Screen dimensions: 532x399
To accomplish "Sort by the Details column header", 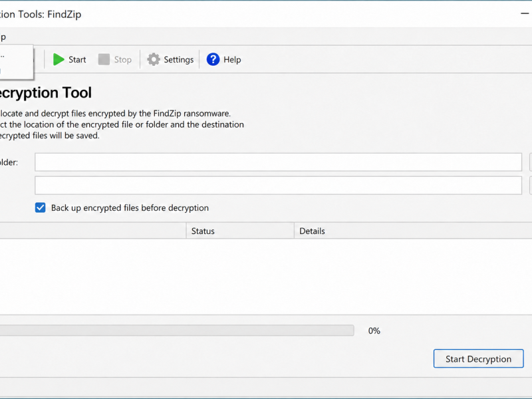I will click(413, 231).
